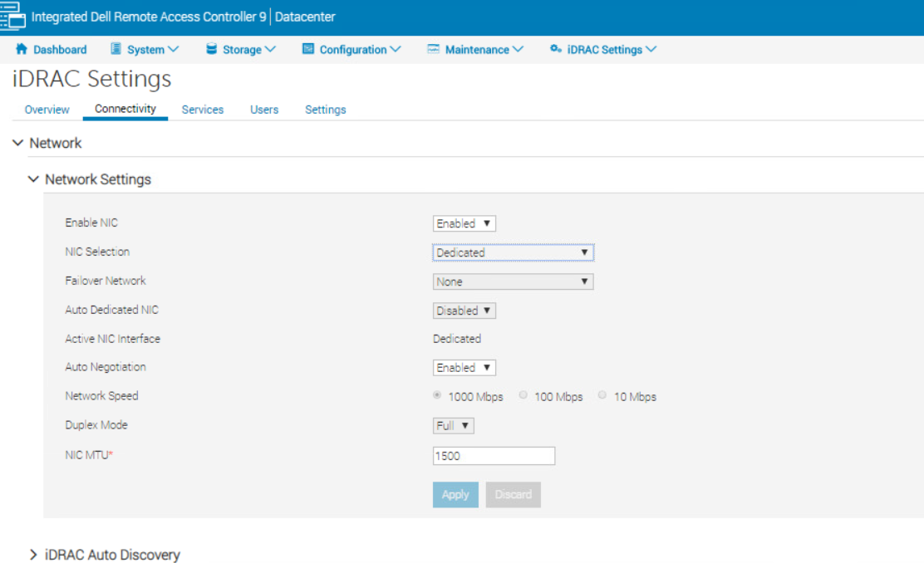Collapse the Network Settings subsection
924x563 pixels.
tap(33, 179)
